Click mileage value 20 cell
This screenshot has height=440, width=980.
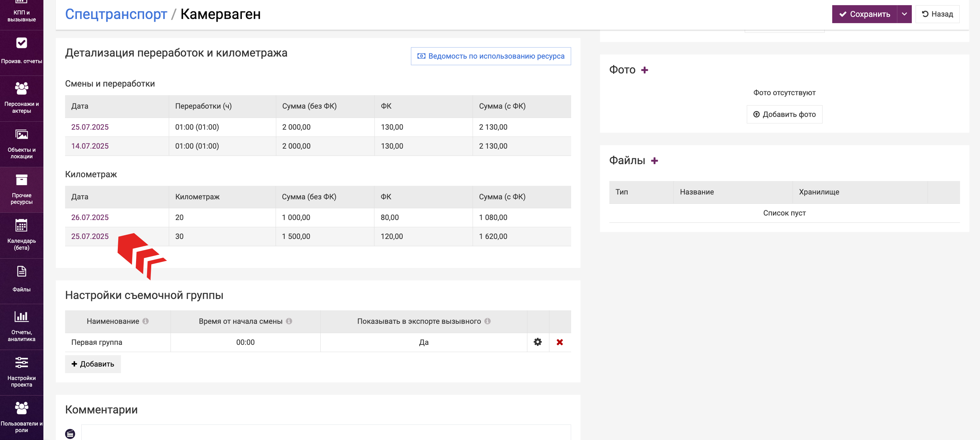point(222,217)
